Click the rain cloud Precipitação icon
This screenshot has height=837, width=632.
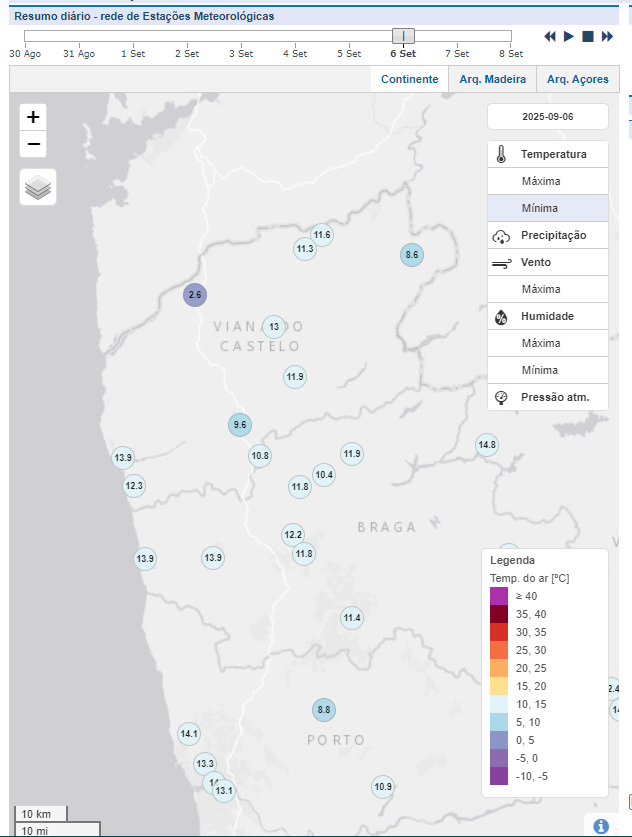pyautogui.click(x=501, y=235)
